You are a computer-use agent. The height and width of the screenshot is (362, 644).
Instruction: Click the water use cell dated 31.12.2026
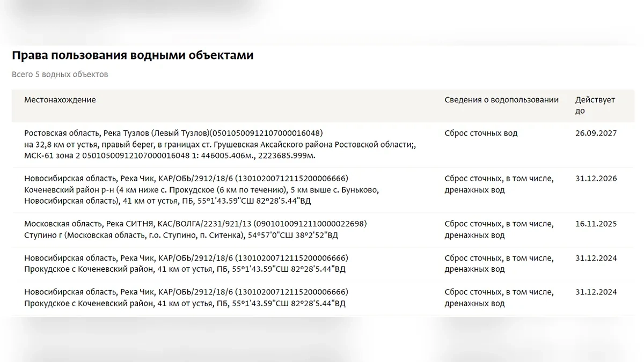click(499, 184)
